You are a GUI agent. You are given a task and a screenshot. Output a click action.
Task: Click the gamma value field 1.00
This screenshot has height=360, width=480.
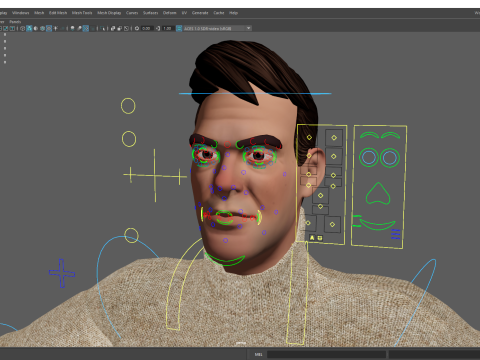tap(168, 28)
